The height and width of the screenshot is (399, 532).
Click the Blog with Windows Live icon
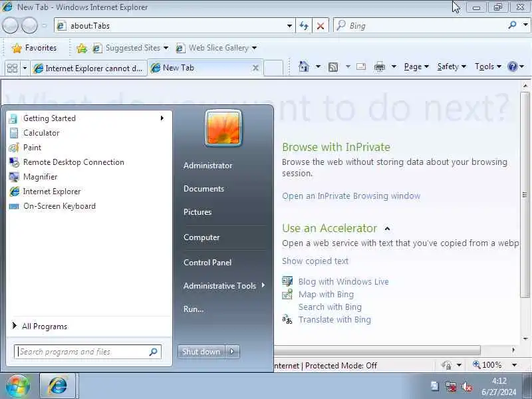[x=287, y=281]
